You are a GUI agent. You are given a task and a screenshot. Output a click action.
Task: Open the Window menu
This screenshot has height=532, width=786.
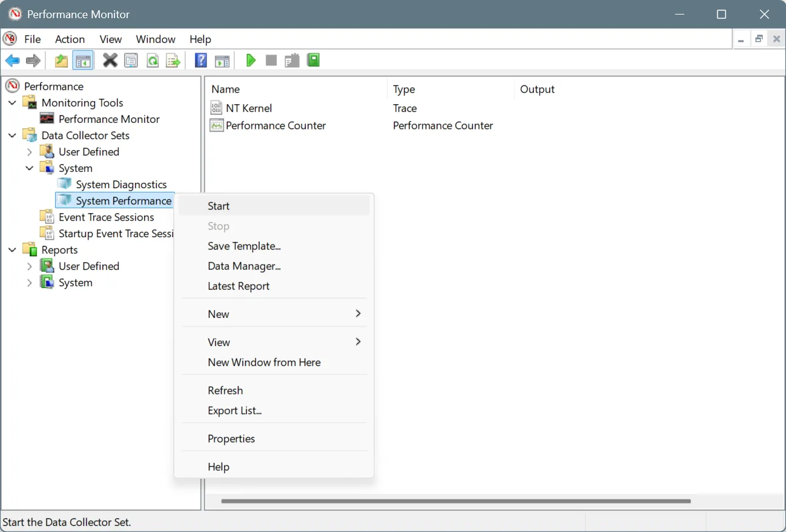(156, 39)
